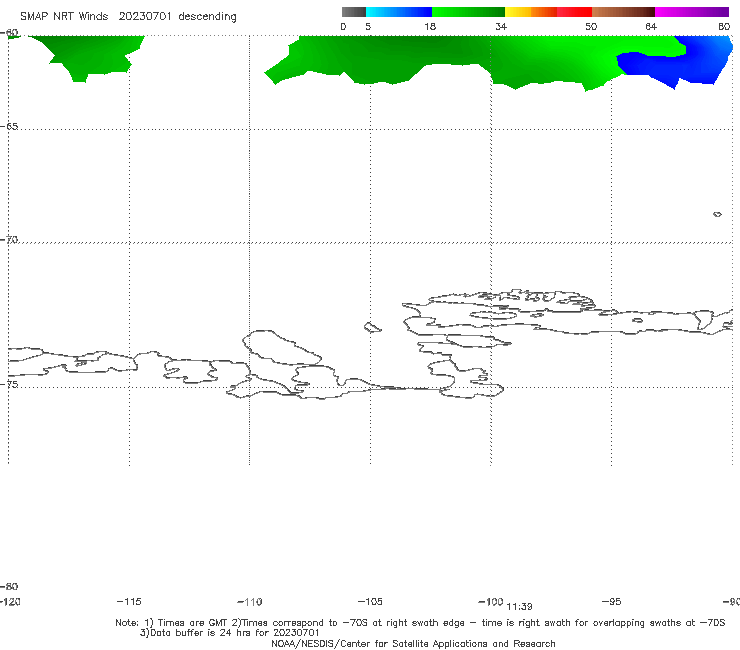The width and height of the screenshot is (740, 650).
Task: Click the longitude label -115
Action: click(129, 601)
